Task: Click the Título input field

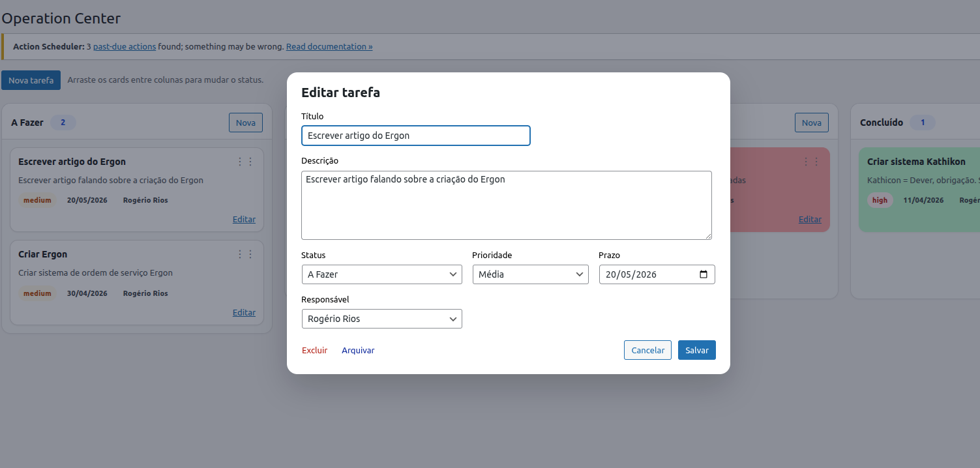Action: tap(416, 136)
